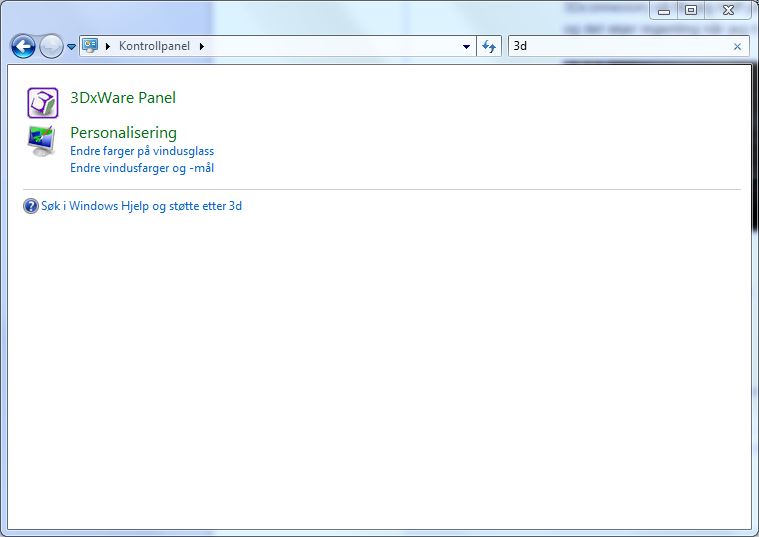This screenshot has height=537, width=759.
Task: Click the Control Panel icon in address bar
Action: coord(90,46)
